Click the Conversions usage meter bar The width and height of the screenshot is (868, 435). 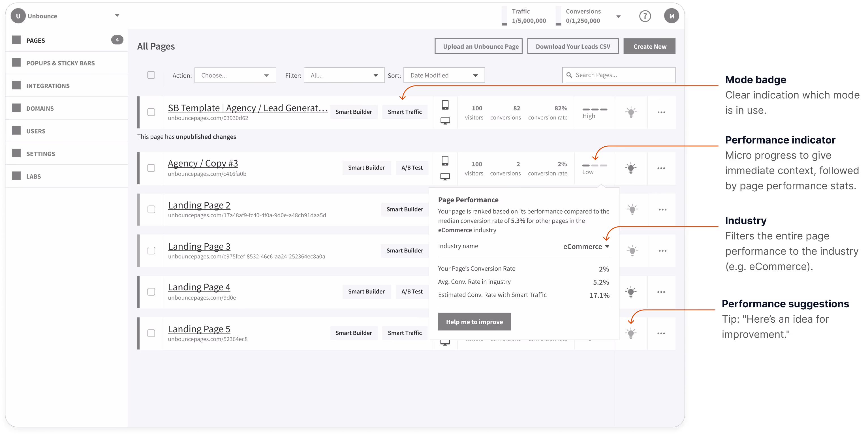tap(558, 16)
